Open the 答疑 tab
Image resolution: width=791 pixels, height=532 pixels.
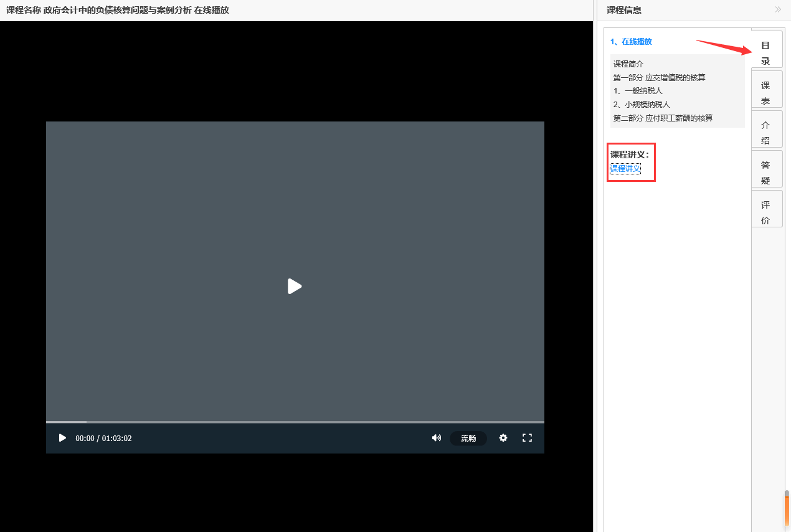(x=766, y=173)
